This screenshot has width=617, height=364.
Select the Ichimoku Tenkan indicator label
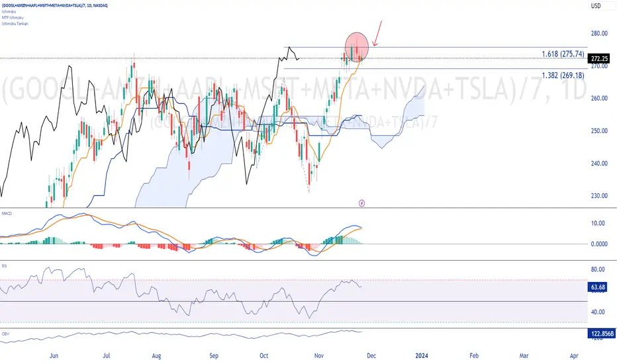pyautogui.click(x=15, y=24)
